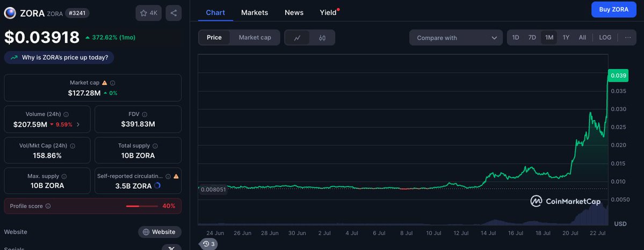Click the 372.62% (1mo) change label

pyautogui.click(x=110, y=38)
